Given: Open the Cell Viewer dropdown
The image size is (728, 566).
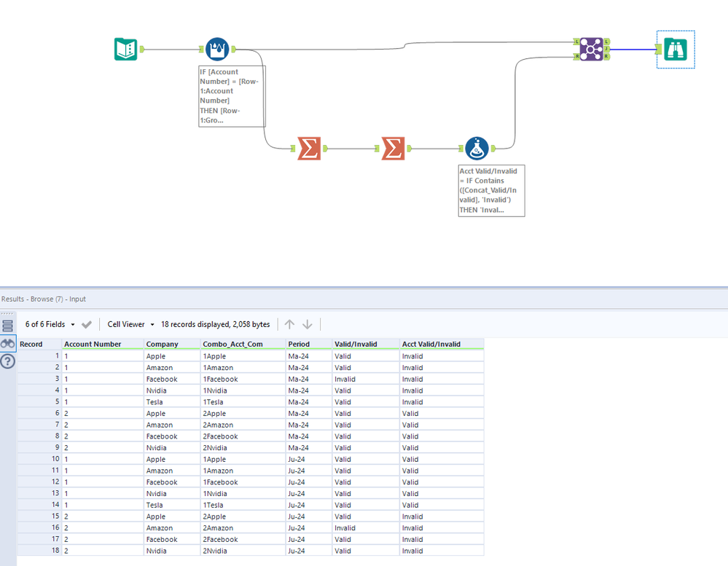Looking at the screenshot, I should tap(130, 324).
